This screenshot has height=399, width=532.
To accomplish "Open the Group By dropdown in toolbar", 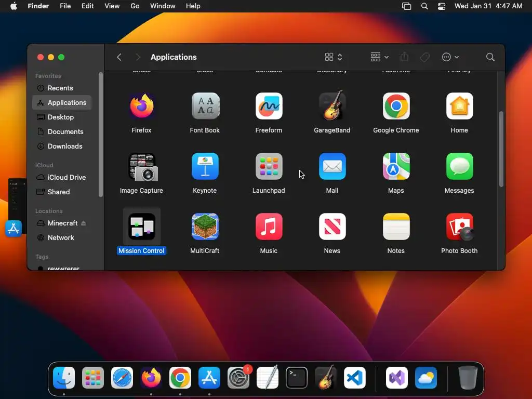I will pyautogui.click(x=379, y=57).
